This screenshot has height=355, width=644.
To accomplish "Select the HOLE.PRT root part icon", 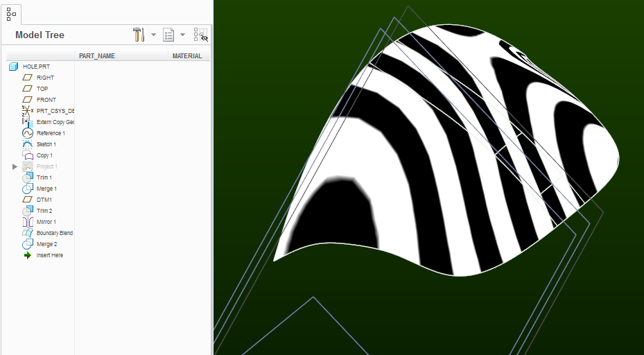I will [x=14, y=67].
